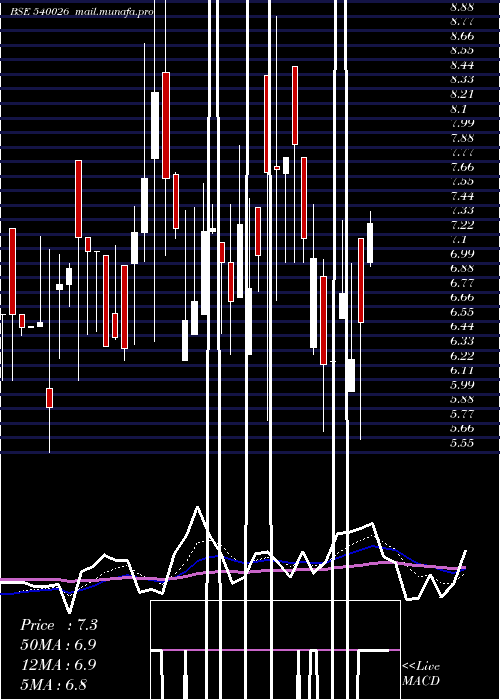The height and width of the screenshot is (700, 500).
Task: Click the 'Price : 7.3' readout
Action: pyautogui.click(x=59, y=625)
